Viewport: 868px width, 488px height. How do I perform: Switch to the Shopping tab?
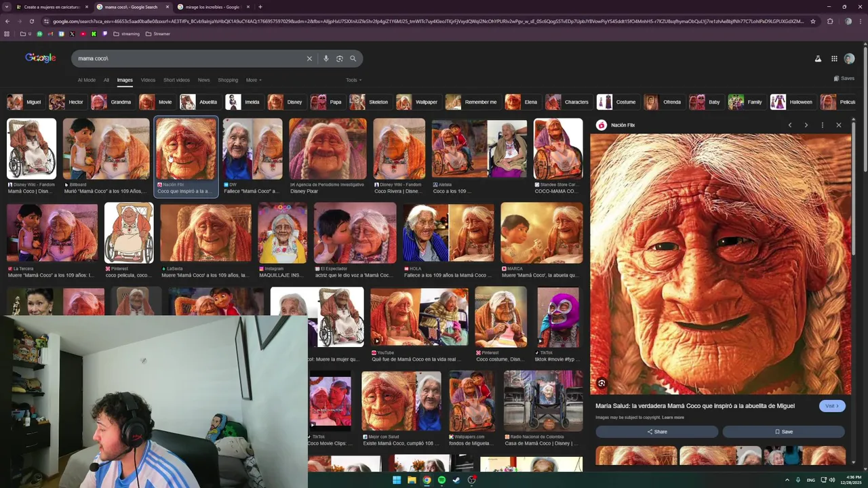228,80
